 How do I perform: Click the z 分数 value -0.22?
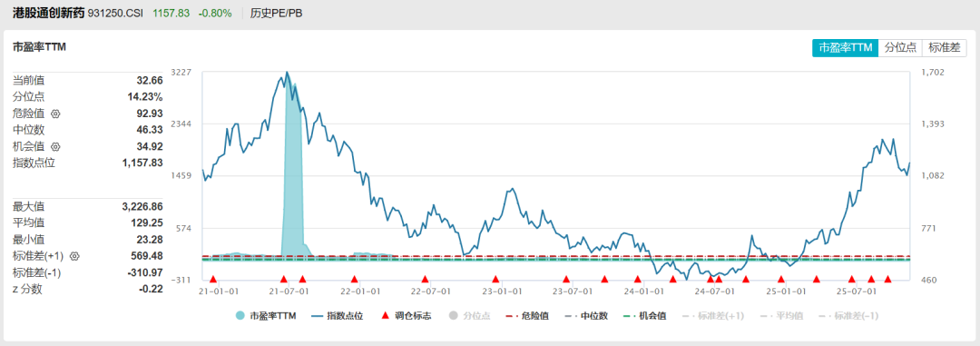pyautogui.click(x=152, y=289)
